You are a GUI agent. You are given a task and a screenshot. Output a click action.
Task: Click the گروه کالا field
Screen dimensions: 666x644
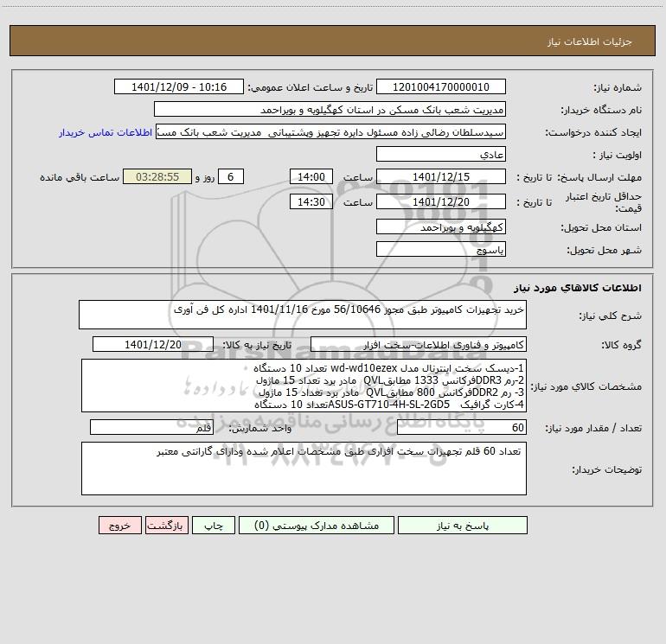tap(419, 344)
